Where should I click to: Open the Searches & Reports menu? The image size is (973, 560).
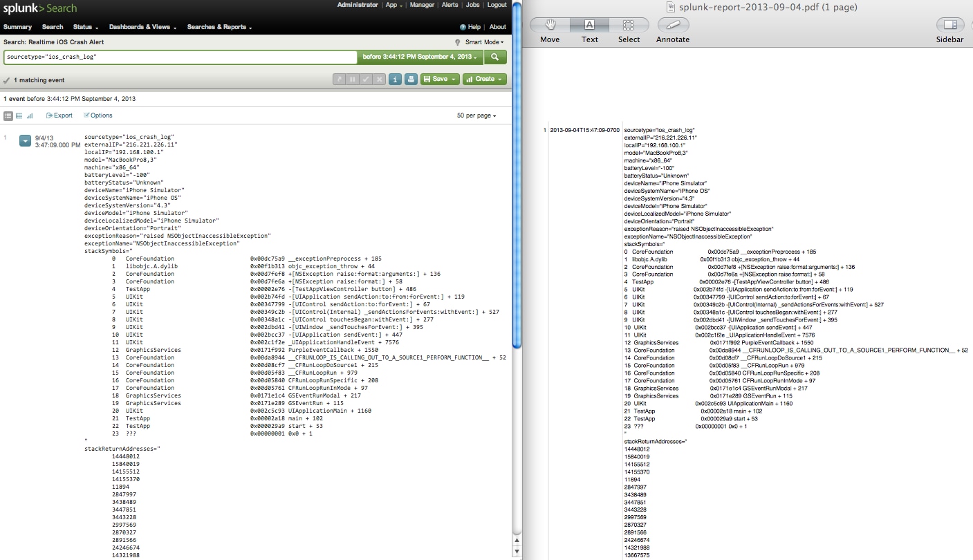point(219,27)
